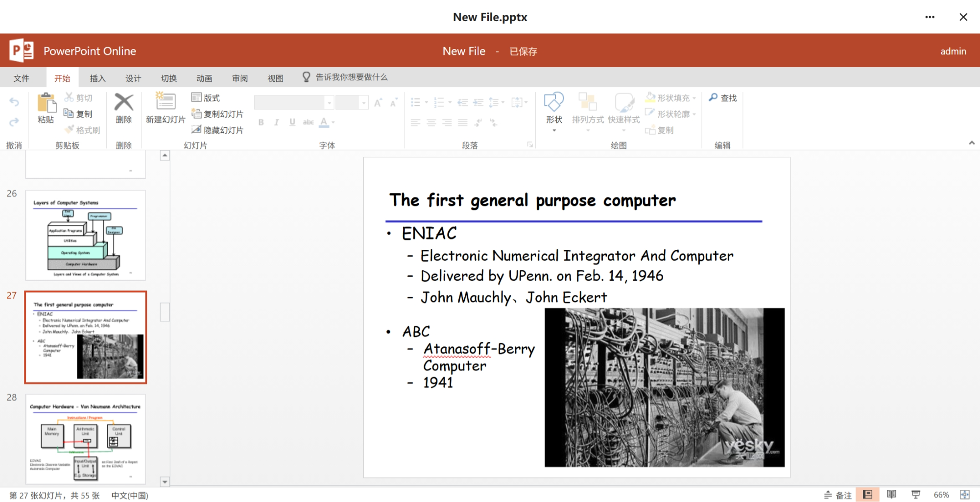980x502 pixels.
Task: Switch to the View (视图) tab
Action: pos(275,78)
